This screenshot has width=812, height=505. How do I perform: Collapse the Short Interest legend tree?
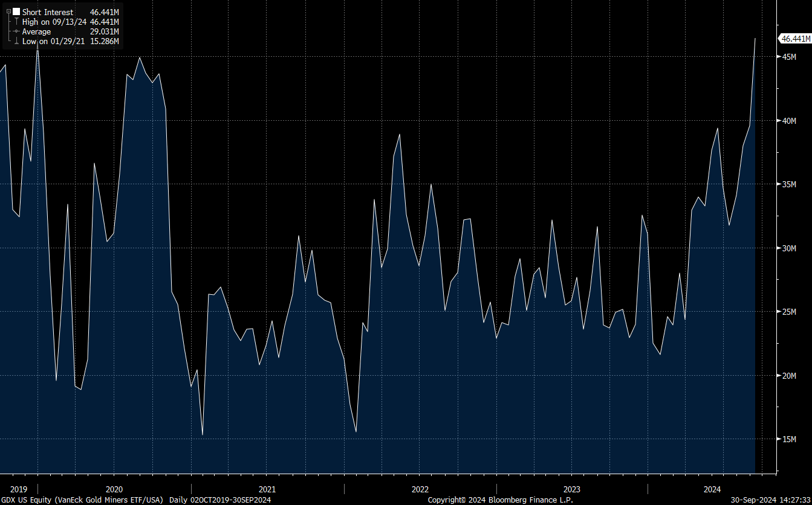coord(8,12)
